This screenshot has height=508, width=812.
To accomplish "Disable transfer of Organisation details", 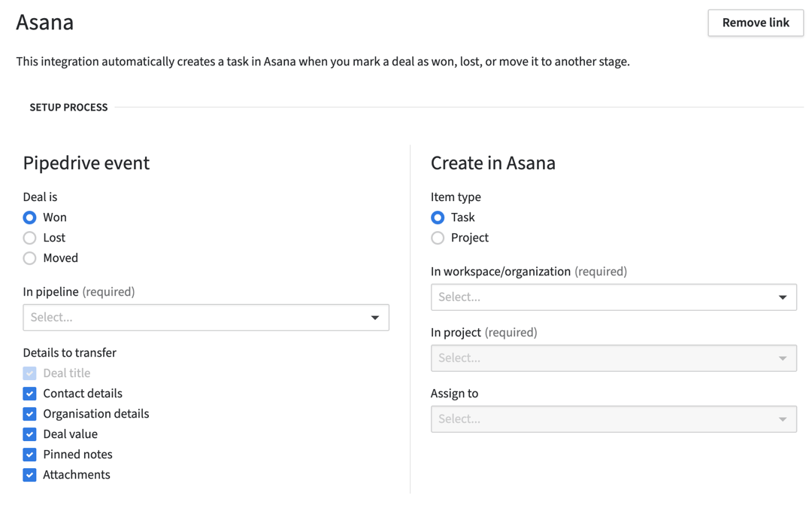I will click(x=29, y=413).
